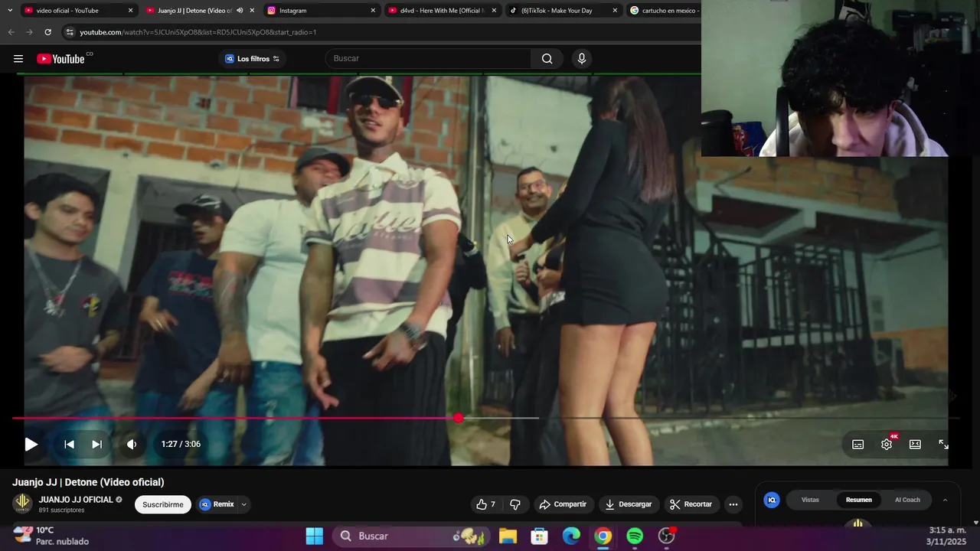Open Microsoft Edge from the taskbar
The width and height of the screenshot is (980, 551).
click(x=571, y=536)
